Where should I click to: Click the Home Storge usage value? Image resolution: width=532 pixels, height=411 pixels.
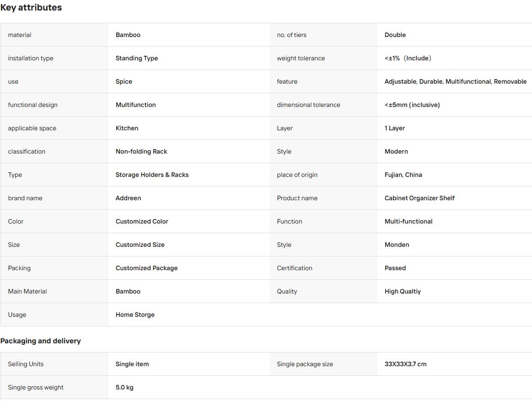135,315
